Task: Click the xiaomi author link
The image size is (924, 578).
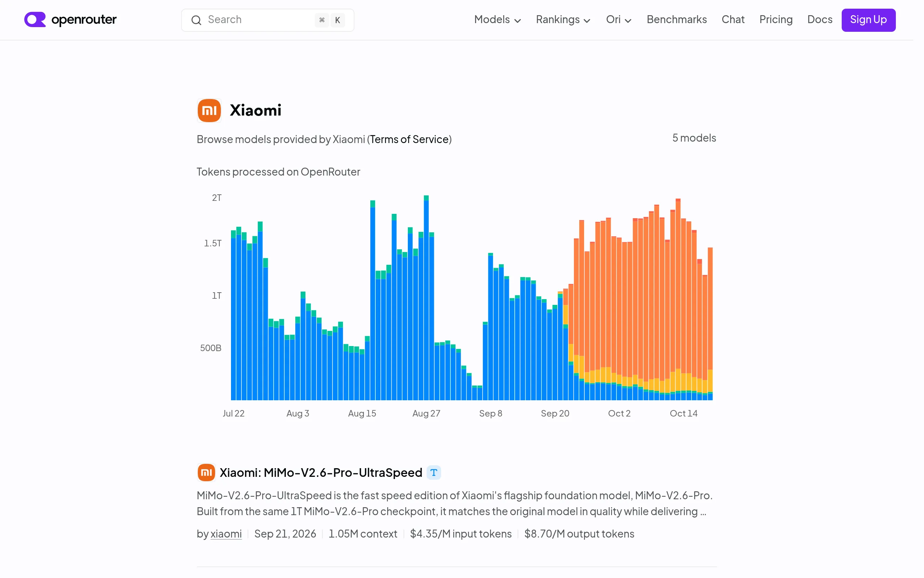Action: click(x=226, y=534)
